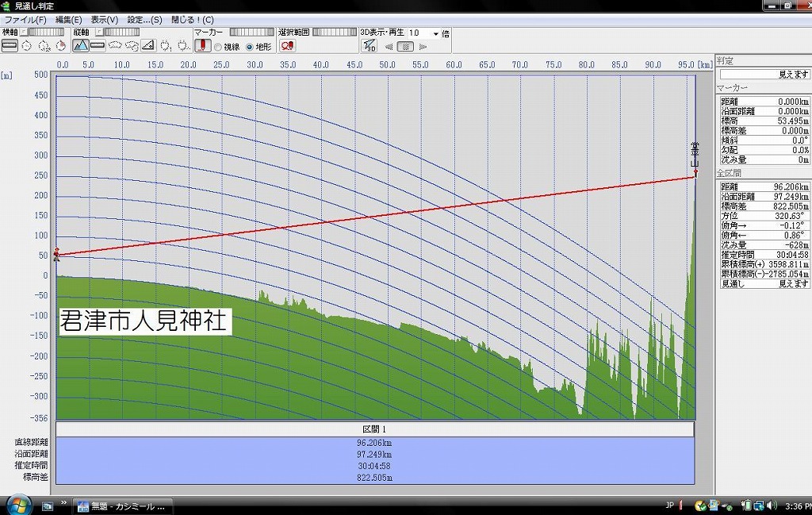Click the 97.249km value in the 区間 table
812x515 pixels.
click(x=374, y=455)
